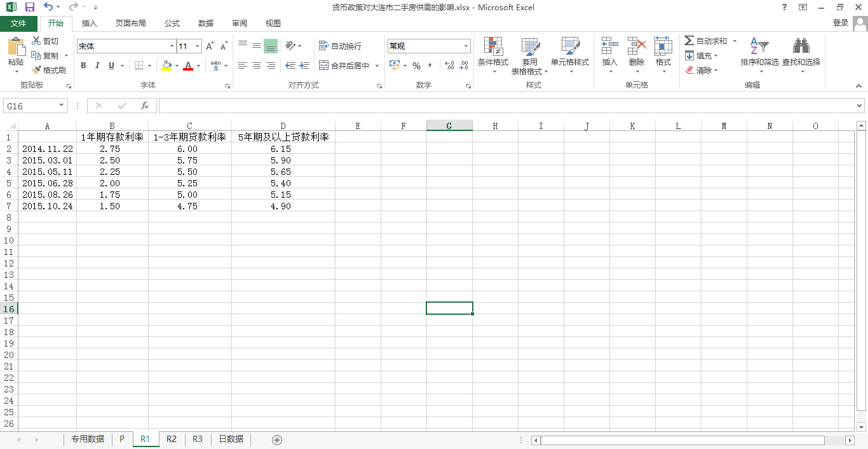
Task: Open the R2 sheet tab
Action: (x=172, y=439)
